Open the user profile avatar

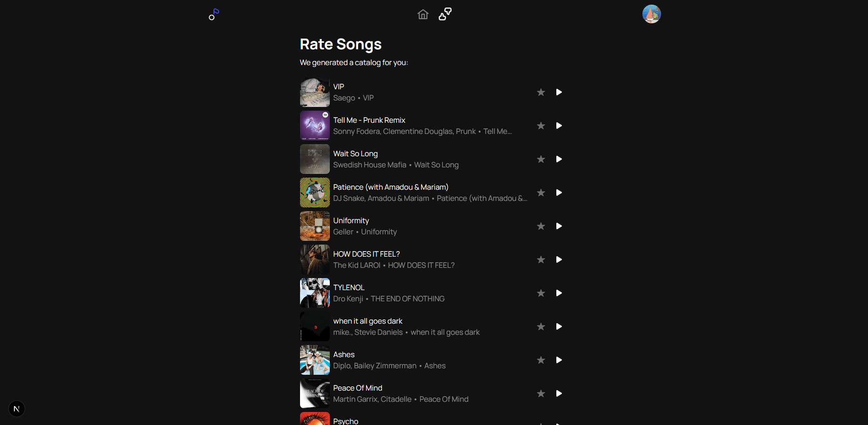point(652,14)
